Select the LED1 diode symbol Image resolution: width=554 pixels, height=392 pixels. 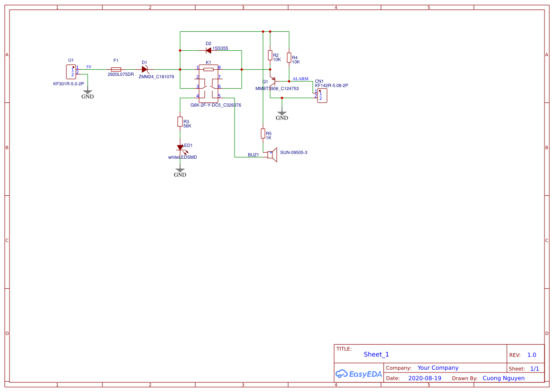[x=181, y=148]
